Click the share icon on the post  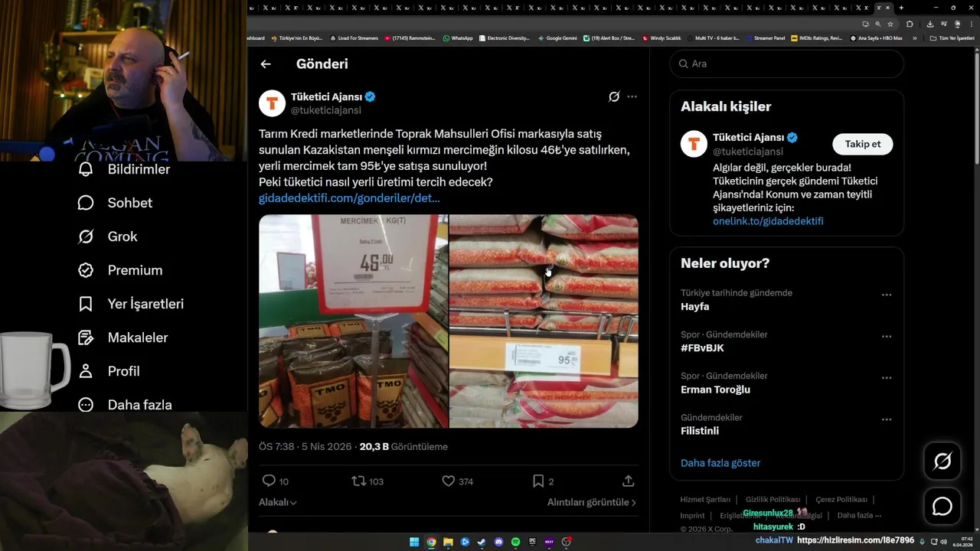point(628,481)
